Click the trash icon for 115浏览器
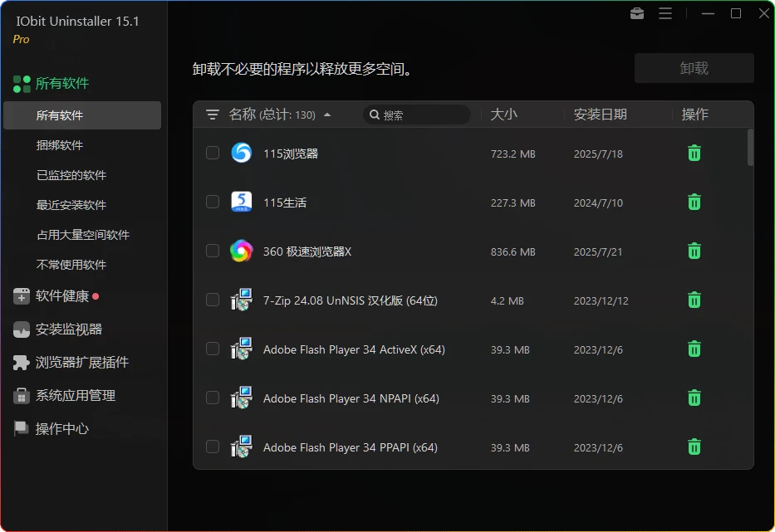 pos(694,154)
